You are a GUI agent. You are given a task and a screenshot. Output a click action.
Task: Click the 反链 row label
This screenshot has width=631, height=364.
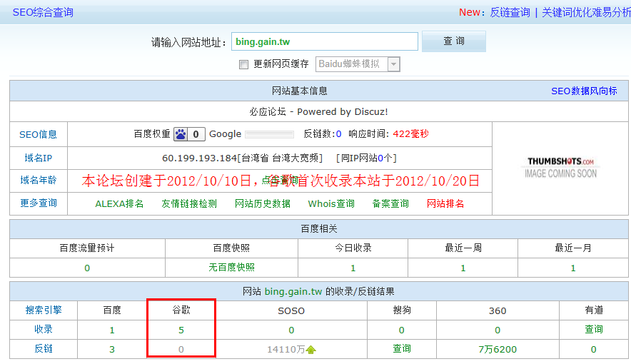tap(44, 349)
